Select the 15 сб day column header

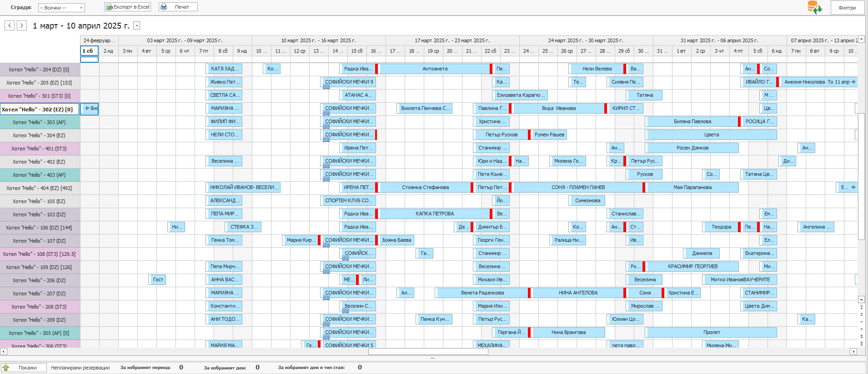356,51
